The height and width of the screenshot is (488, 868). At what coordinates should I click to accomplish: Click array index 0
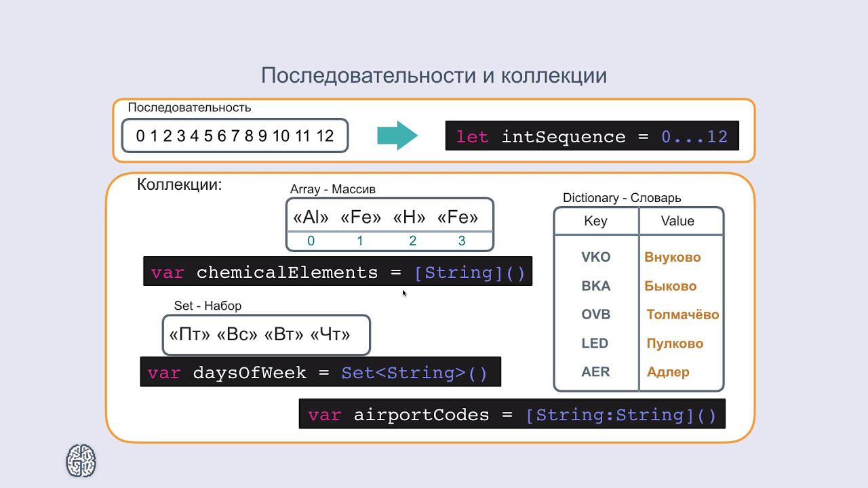pyautogui.click(x=311, y=241)
